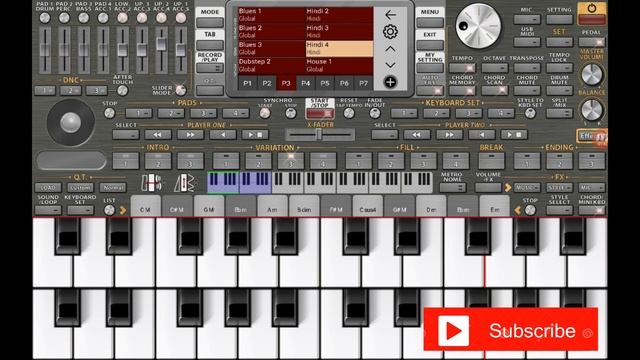
Task: Tap Player One reverse play button
Action: [223, 134]
